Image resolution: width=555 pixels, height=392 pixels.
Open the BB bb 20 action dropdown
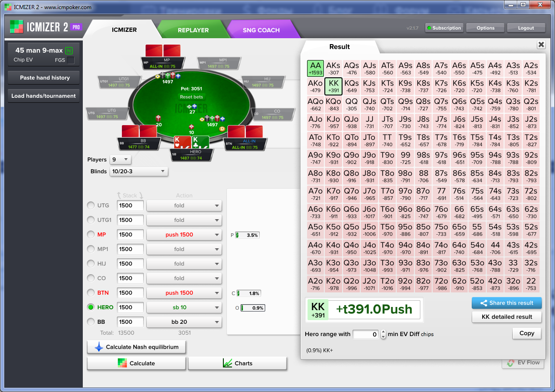tap(184, 322)
